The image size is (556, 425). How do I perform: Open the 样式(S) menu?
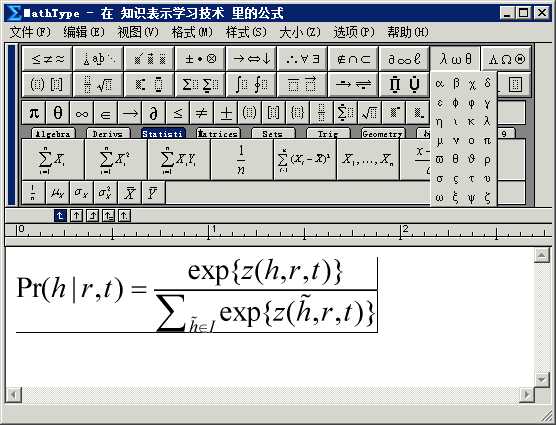tap(246, 33)
